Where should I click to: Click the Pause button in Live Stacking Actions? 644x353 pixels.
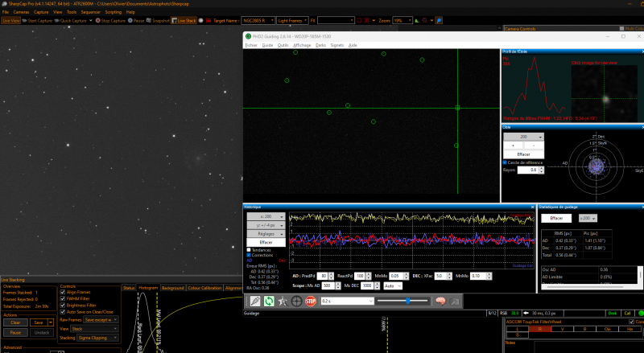click(x=15, y=332)
